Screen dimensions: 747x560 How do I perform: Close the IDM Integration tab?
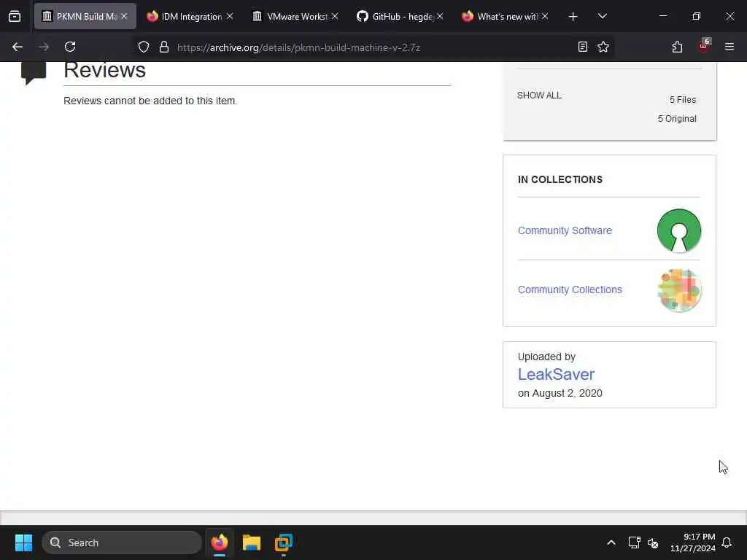pyautogui.click(x=230, y=17)
